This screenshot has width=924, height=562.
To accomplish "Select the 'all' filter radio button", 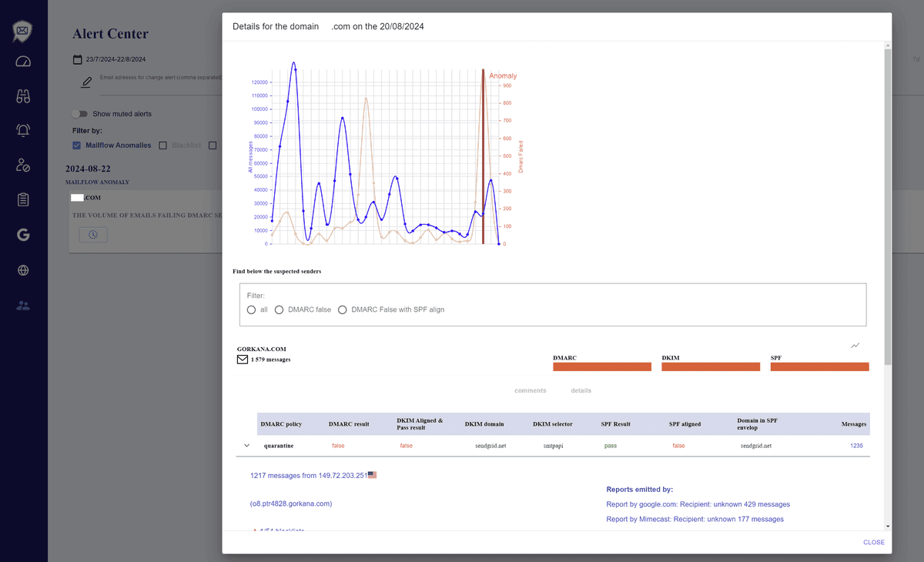I will 251,309.
